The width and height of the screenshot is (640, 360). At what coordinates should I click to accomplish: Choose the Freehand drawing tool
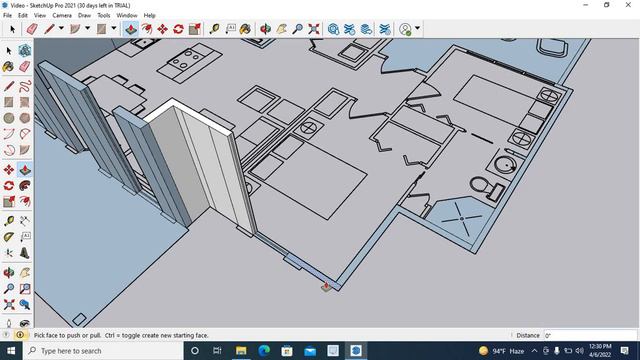[24, 86]
